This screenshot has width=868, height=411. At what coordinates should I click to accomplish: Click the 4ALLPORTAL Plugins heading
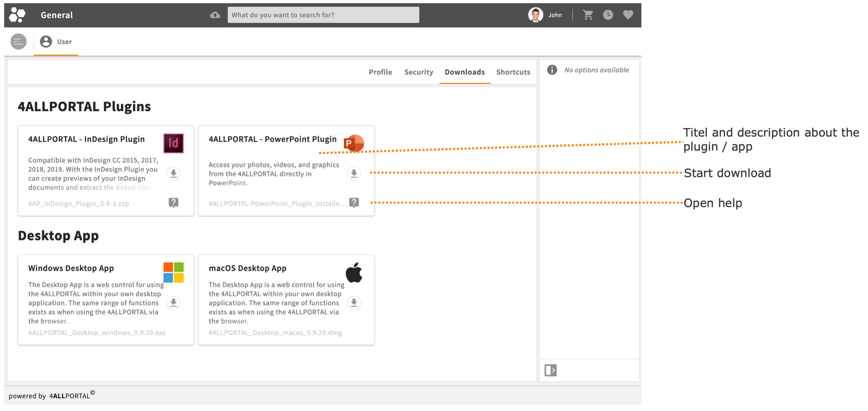point(84,107)
